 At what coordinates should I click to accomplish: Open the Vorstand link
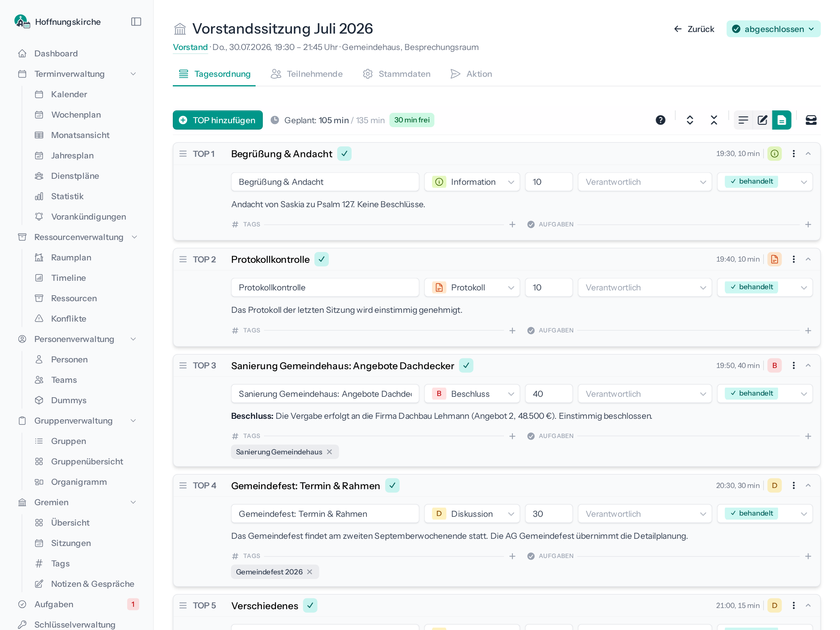pos(190,47)
